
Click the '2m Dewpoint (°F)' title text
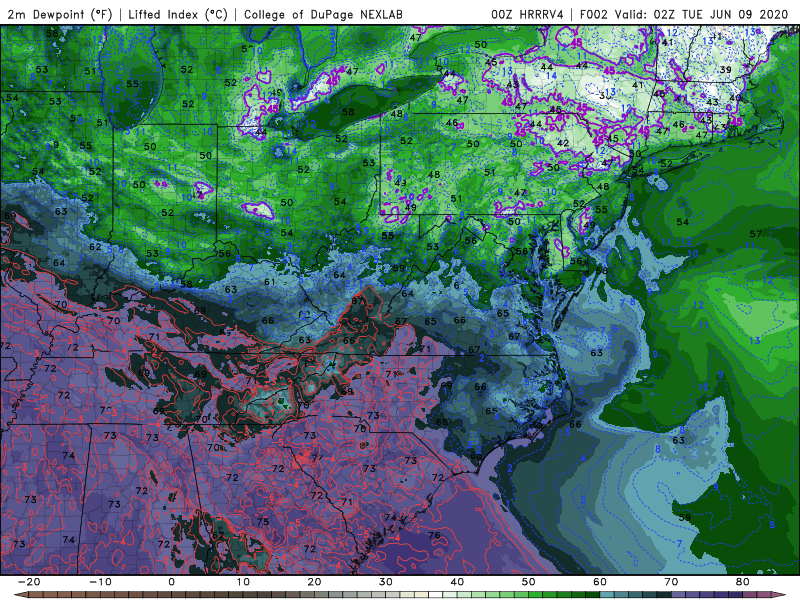tap(60, 14)
